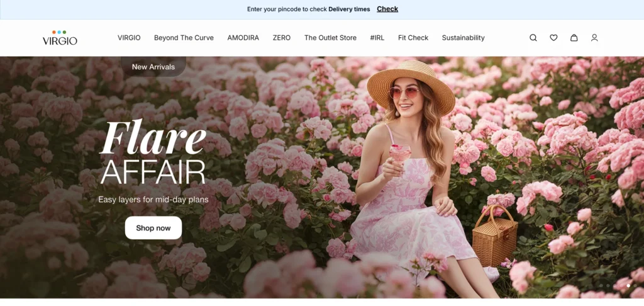Click the VIRGIO logo with colored dots

pyautogui.click(x=60, y=38)
